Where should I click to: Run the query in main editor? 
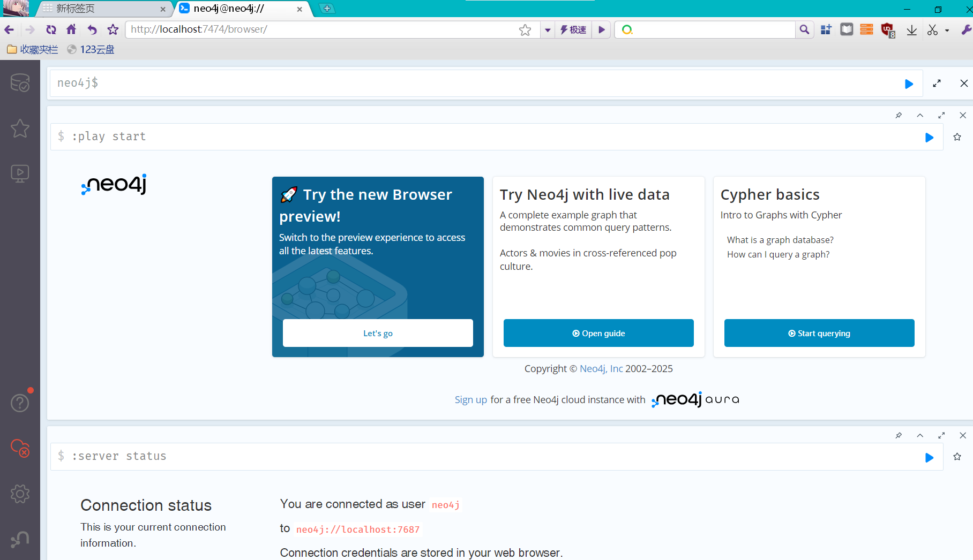click(909, 84)
